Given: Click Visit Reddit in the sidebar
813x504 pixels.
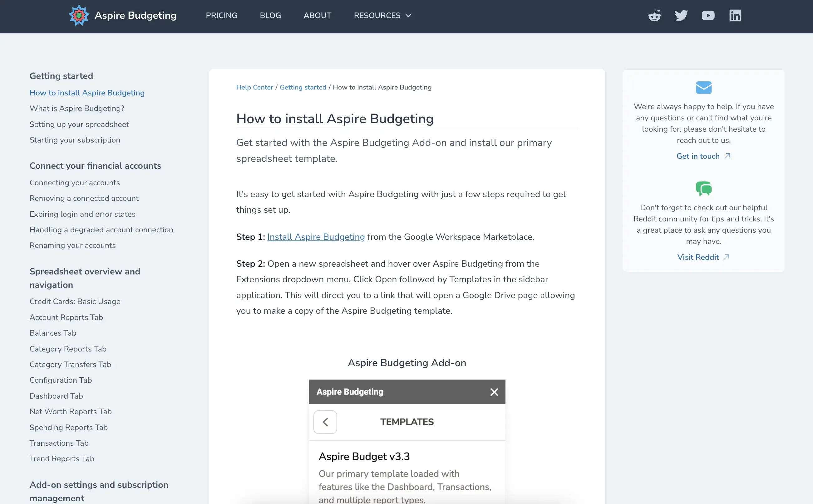Looking at the screenshot, I should pos(698,257).
